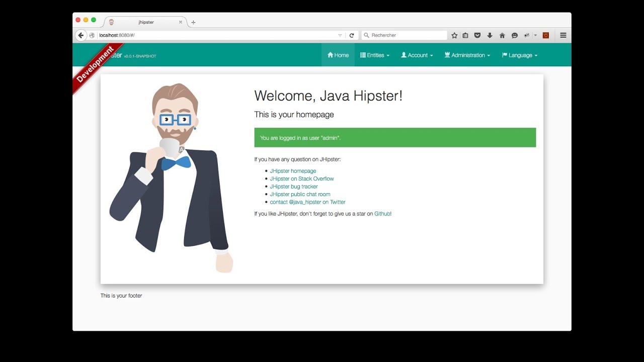Click the orange square extension icon
The width and height of the screenshot is (644, 362).
point(545,35)
